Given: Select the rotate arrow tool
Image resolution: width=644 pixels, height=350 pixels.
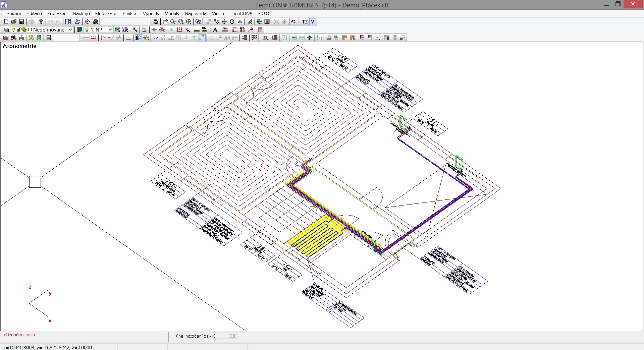Looking at the screenshot, I should pyautogui.click(x=232, y=22).
